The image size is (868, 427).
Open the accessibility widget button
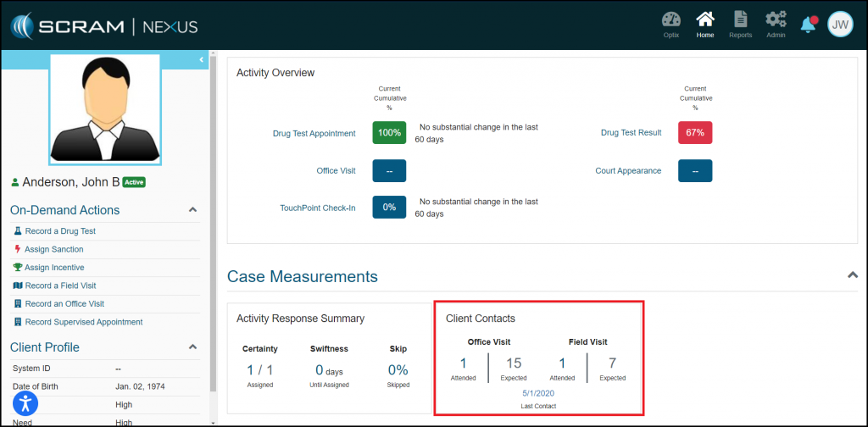pos(25,403)
